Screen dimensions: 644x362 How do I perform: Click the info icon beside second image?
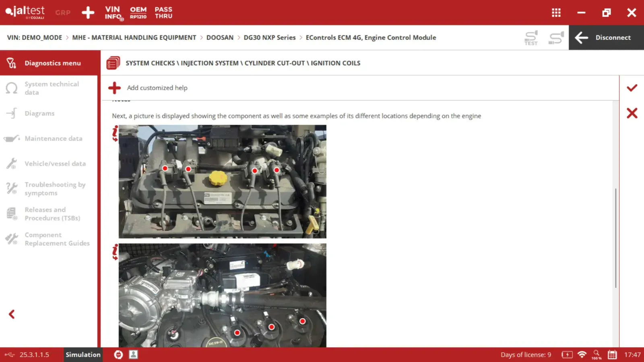(x=115, y=252)
